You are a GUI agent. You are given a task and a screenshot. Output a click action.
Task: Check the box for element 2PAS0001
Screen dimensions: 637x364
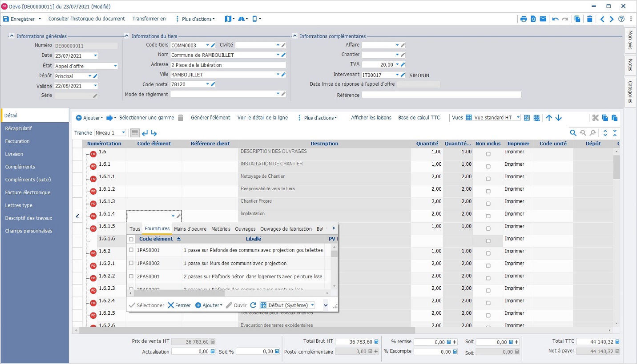[x=131, y=276]
